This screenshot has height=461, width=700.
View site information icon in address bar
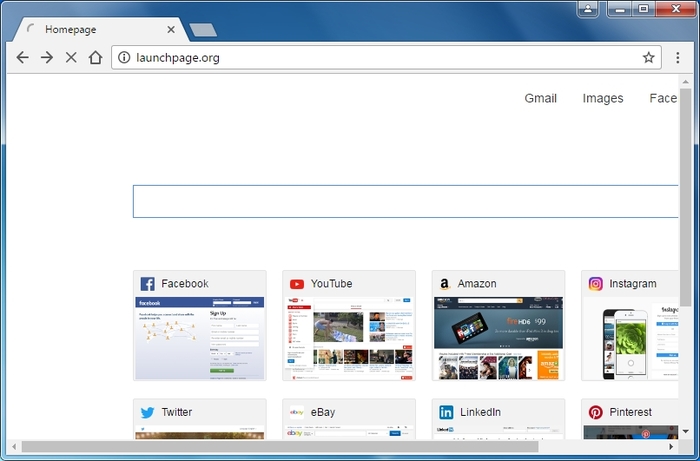[x=124, y=58]
